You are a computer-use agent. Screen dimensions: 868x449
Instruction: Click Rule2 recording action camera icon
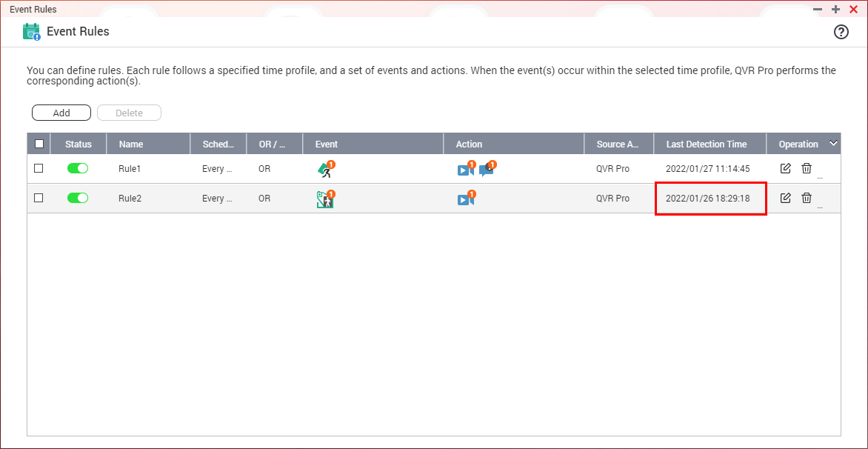click(x=465, y=199)
